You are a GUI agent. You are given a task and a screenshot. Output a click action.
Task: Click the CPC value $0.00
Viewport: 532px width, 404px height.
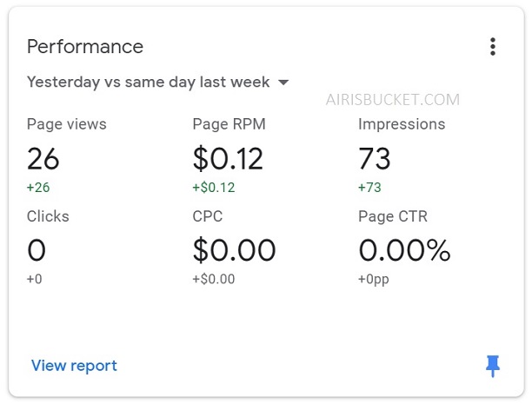tap(234, 250)
